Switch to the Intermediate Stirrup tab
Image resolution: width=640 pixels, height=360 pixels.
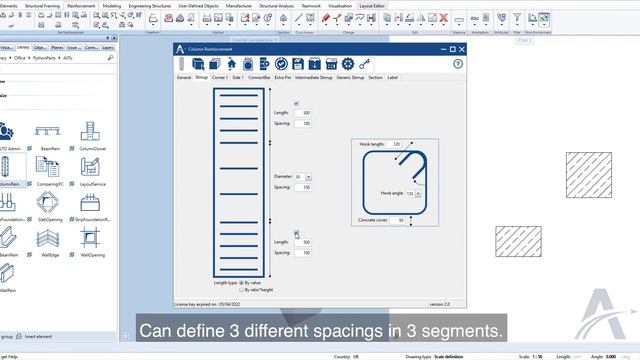pyautogui.click(x=313, y=77)
